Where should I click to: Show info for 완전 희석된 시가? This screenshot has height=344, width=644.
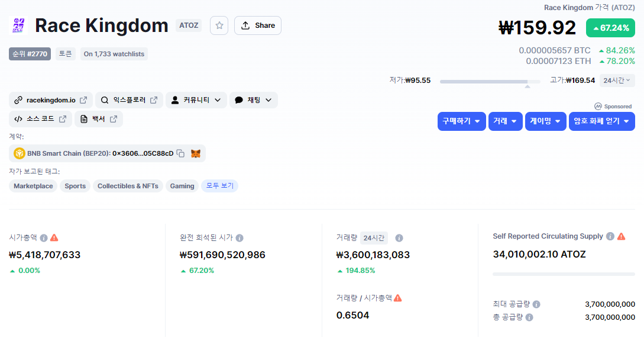240,238
